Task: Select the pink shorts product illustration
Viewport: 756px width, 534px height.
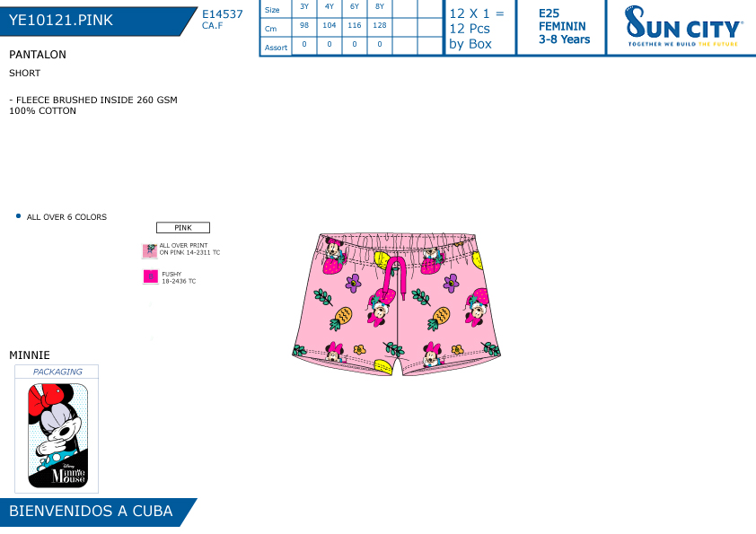Action: pos(396,303)
